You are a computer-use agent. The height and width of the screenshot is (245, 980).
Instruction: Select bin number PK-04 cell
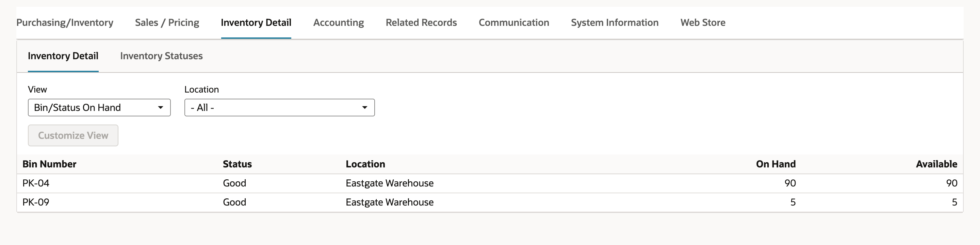tap(36, 183)
